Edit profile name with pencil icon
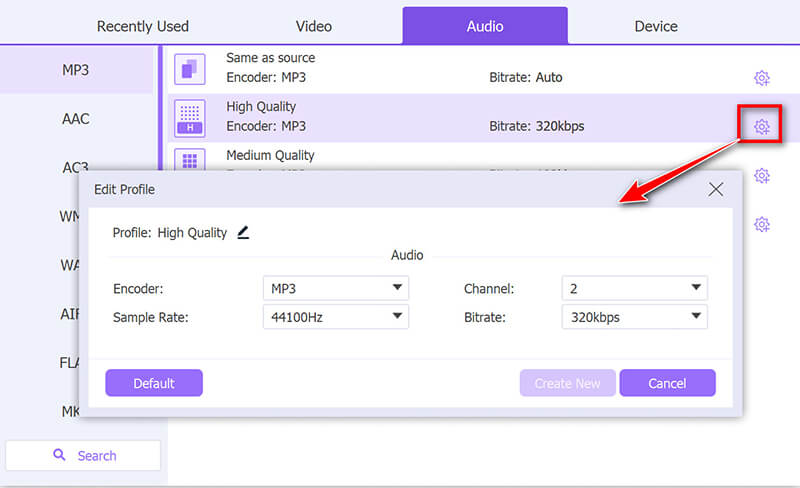Image resolution: width=800 pixels, height=488 pixels. [x=243, y=233]
